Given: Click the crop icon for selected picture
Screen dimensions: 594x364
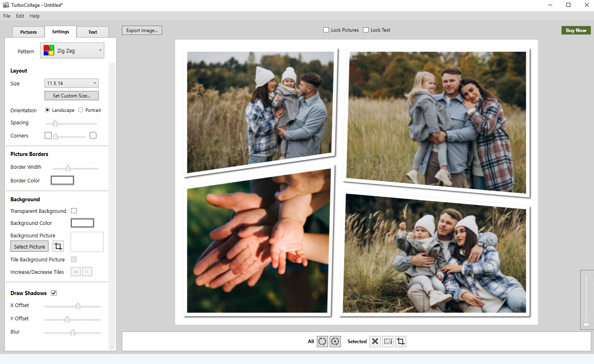Looking at the screenshot, I should [401, 342].
